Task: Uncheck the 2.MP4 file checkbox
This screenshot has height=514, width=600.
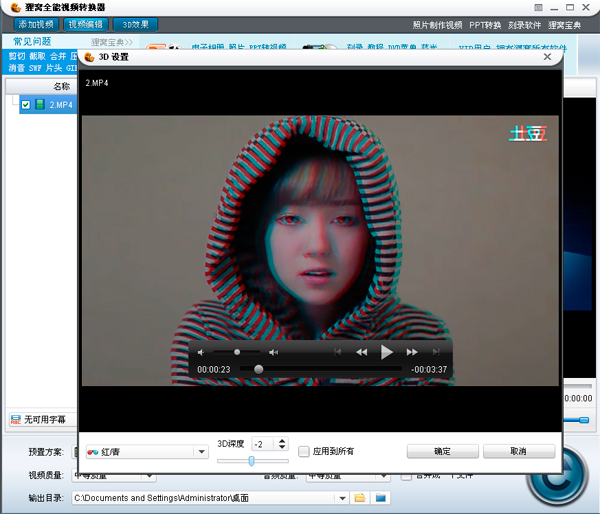Action: (26, 104)
